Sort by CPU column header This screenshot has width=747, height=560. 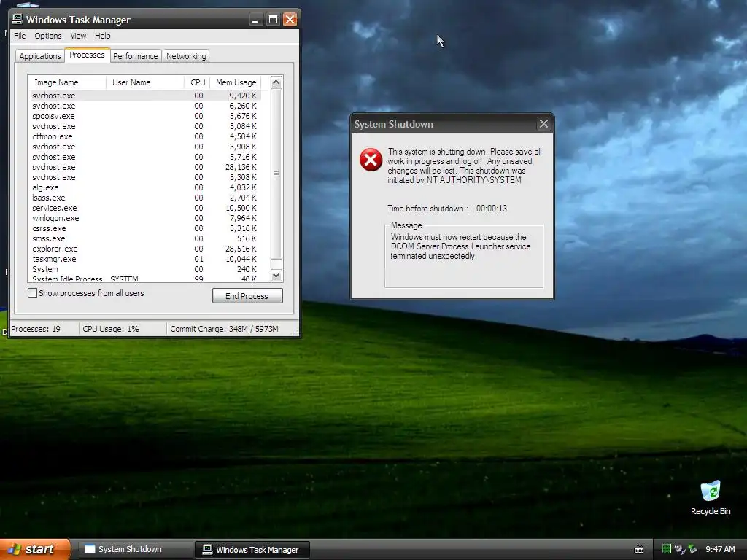pyautogui.click(x=197, y=82)
